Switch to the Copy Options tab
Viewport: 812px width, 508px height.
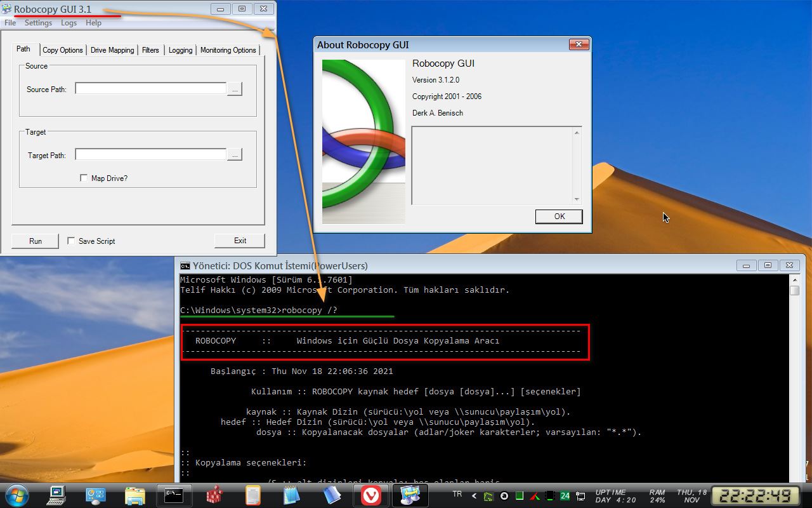tap(63, 50)
